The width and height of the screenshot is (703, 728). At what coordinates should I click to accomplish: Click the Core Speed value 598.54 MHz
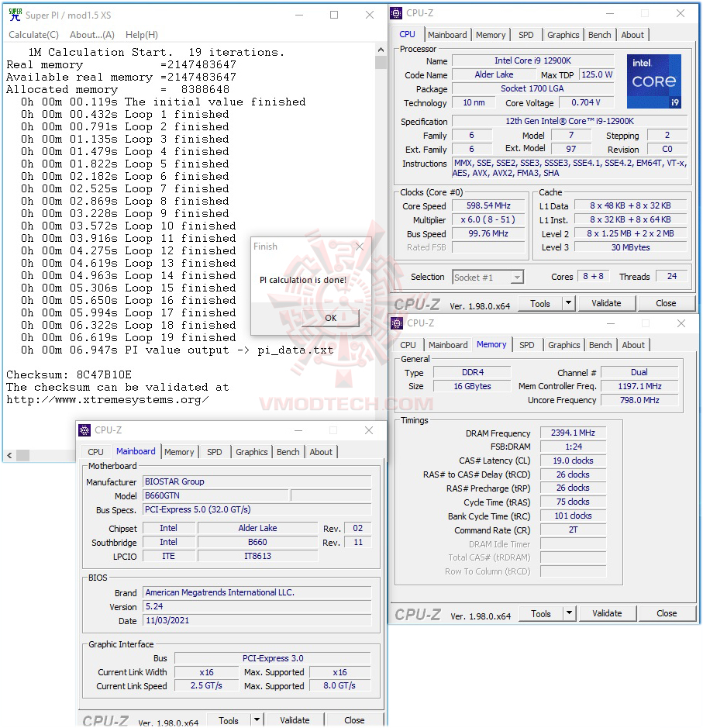point(488,205)
